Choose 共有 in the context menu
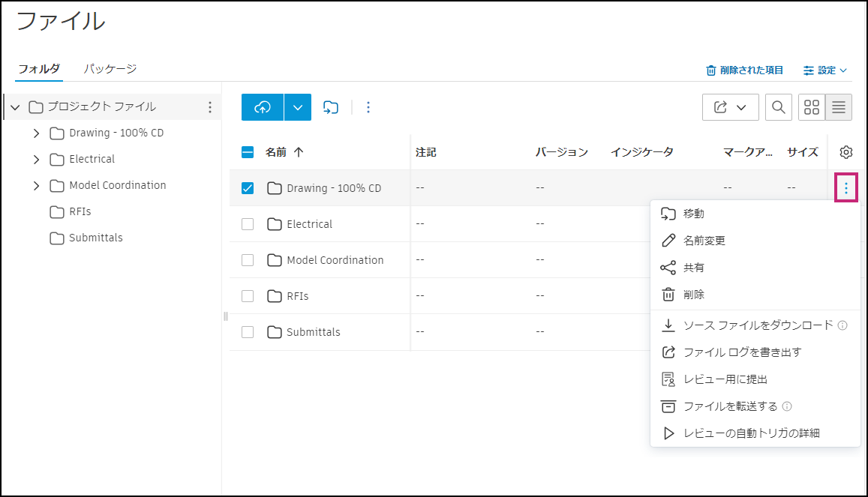The width and height of the screenshot is (868, 497). click(693, 268)
